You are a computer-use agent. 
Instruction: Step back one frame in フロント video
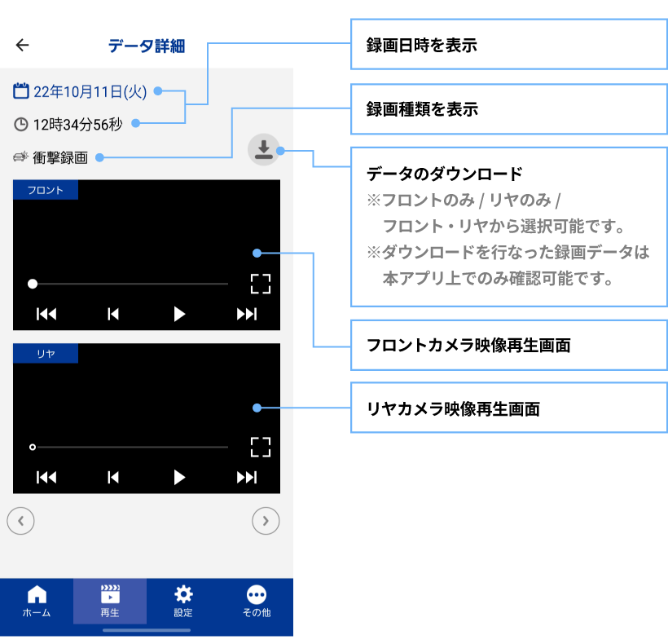(x=113, y=314)
